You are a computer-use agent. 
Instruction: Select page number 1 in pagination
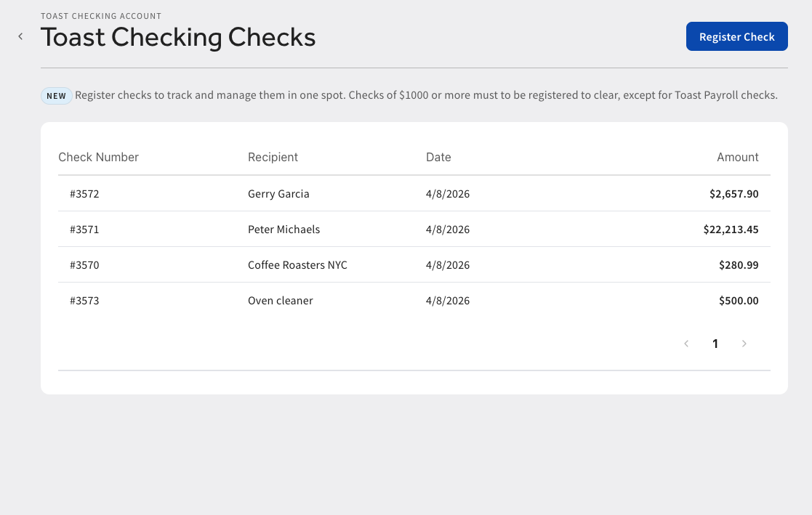[715, 344]
